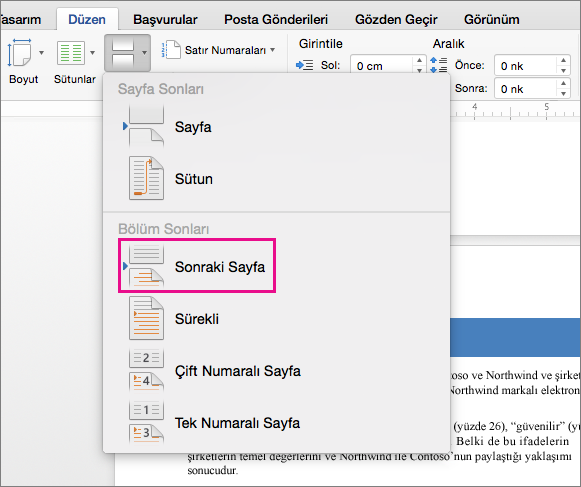Click the Tek Numaralı Sayfa icon

(146, 422)
